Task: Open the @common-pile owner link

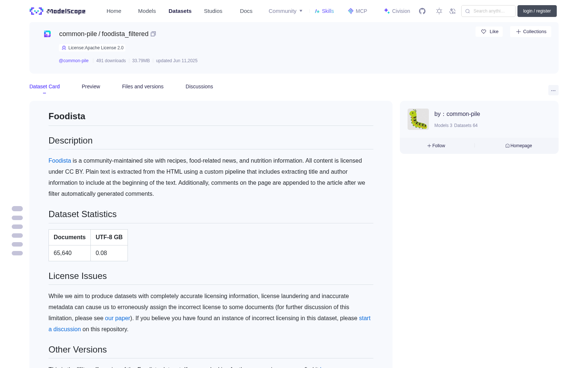Action: [x=73, y=61]
